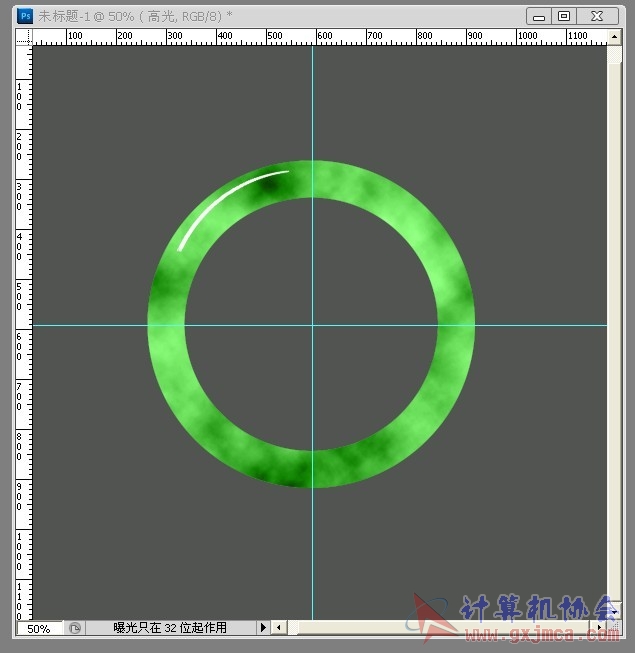Click the ruler origin corner box

click(x=24, y=37)
